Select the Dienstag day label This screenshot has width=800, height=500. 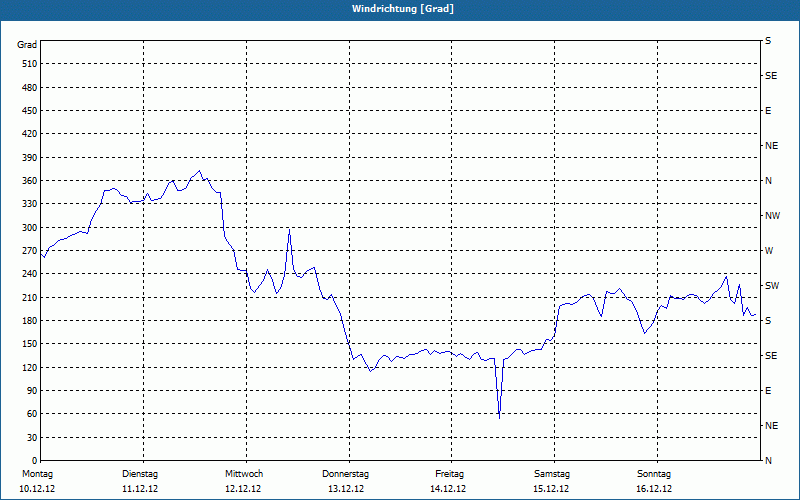click(x=140, y=474)
